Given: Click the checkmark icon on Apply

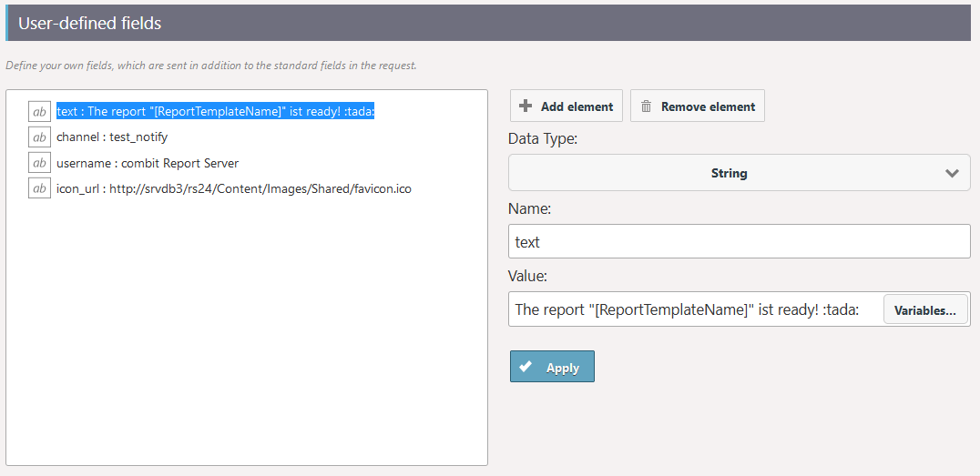Looking at the screenshot, I should pos(526,367).
